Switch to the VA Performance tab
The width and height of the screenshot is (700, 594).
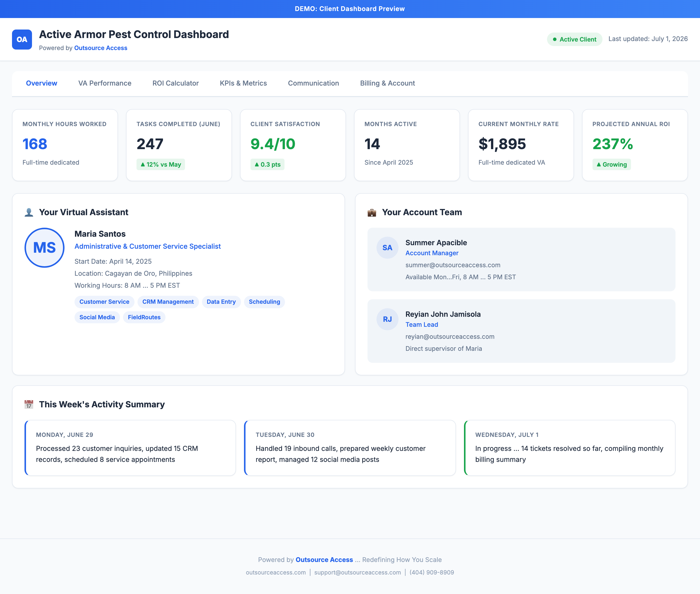(x=104, y=83)
